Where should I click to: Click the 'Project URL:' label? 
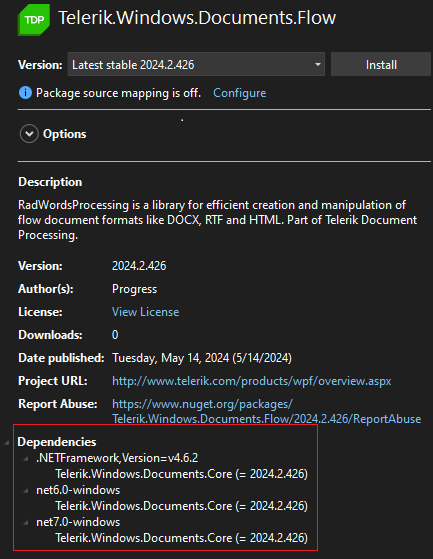click(53, 381)
